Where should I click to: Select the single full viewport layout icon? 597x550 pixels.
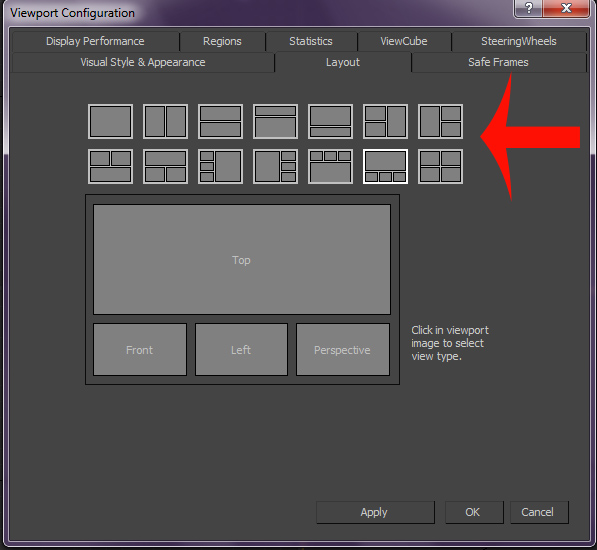click(x=110, y=121)
